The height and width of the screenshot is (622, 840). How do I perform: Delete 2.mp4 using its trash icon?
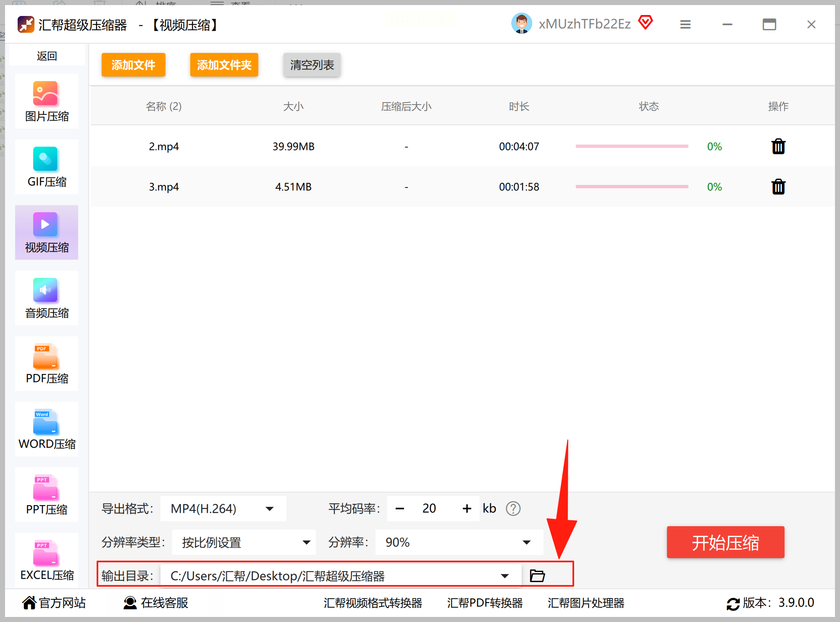pos(778,147)
